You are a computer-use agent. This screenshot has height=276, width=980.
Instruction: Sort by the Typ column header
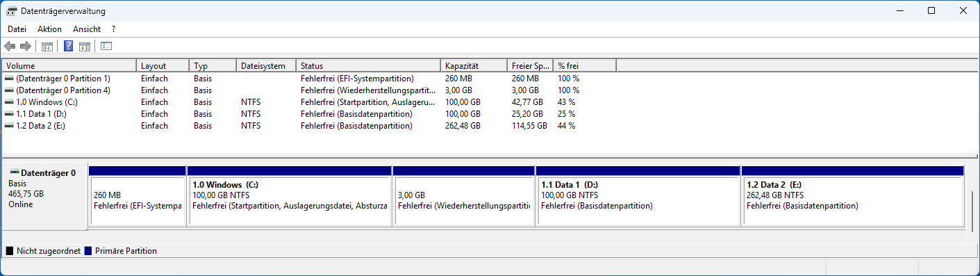[x=213, y=66]
